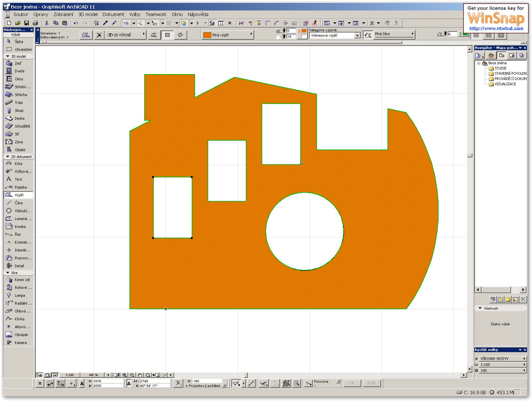Choose the Zeď wall tool

[18, 63]
